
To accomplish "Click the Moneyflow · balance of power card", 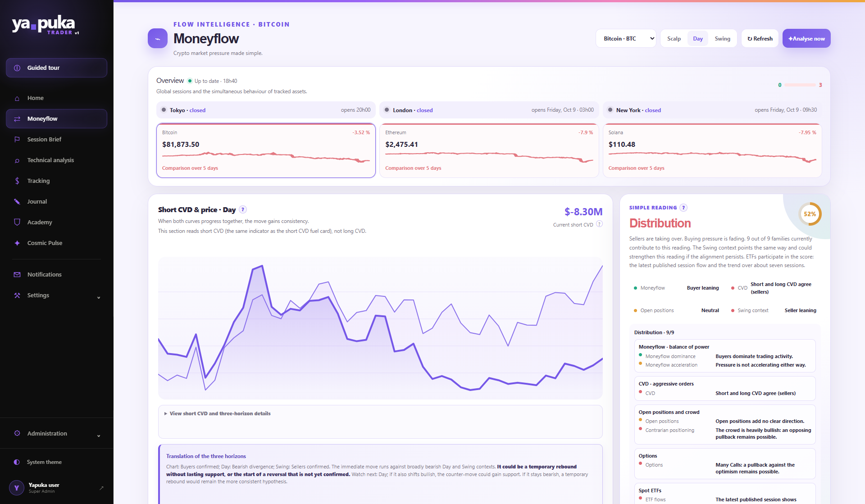I will point(725,356).
